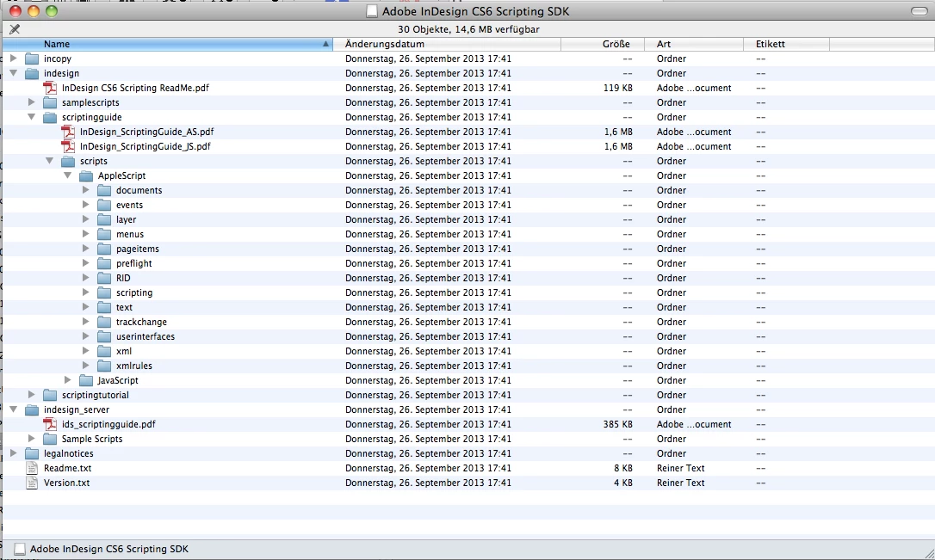The height and width of the screenshot is (560, 935).
Task: Click the InDesign CS6 Scripting ReadMe PDF icon
Action: pos(50,88)
